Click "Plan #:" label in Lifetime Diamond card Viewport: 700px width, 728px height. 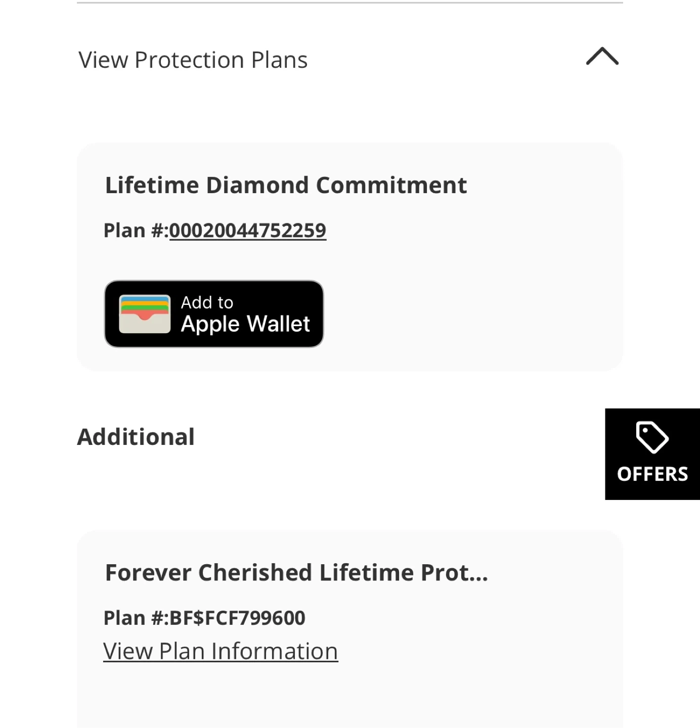pos(135,231)
